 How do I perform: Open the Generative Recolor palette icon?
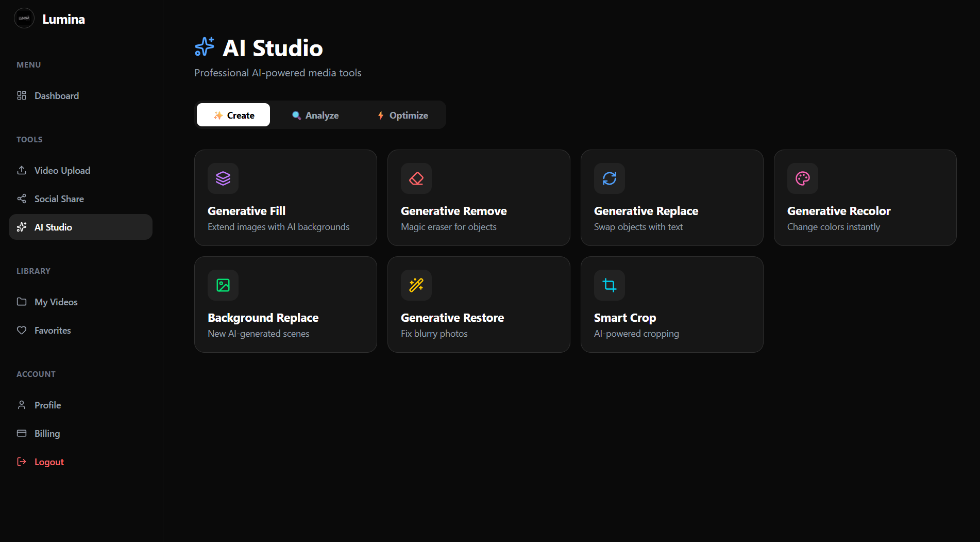[802, 178]
